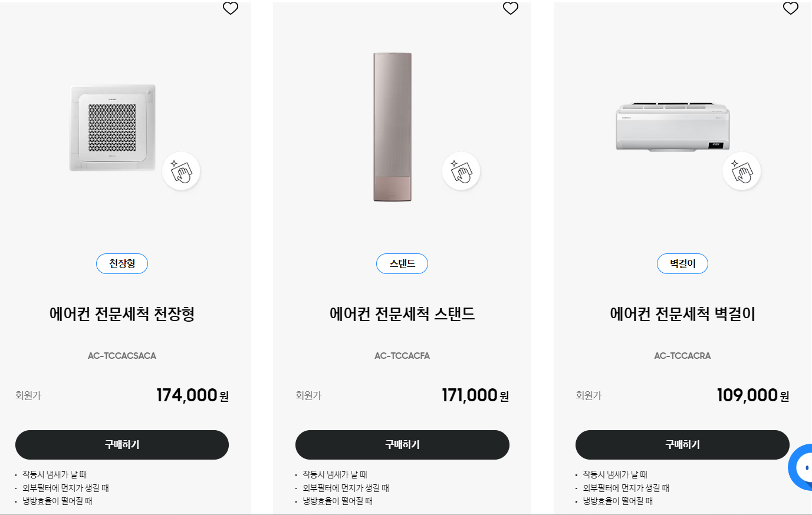The width and height of the screenshot is (812, 515).
Task: Click the wishlist heart on 에어컨 전문세척 벽걸이
Action: tap(791, 8)
